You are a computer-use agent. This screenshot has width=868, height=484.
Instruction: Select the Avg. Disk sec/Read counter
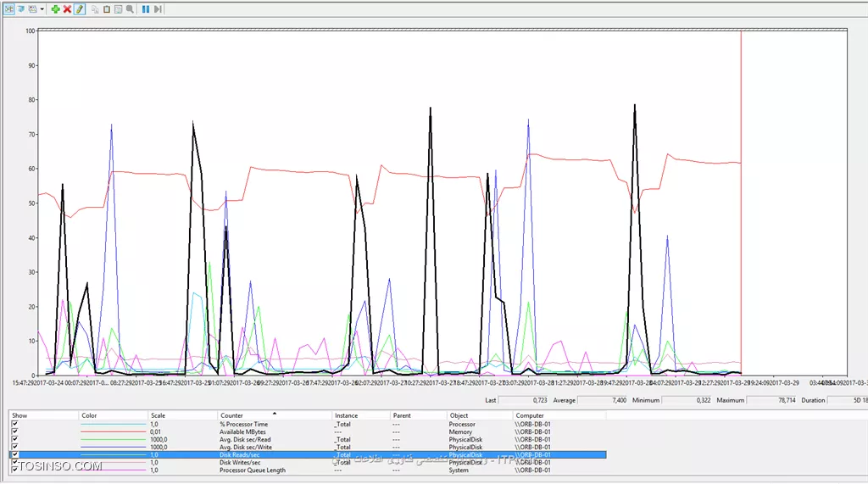[x=307, y=440]
